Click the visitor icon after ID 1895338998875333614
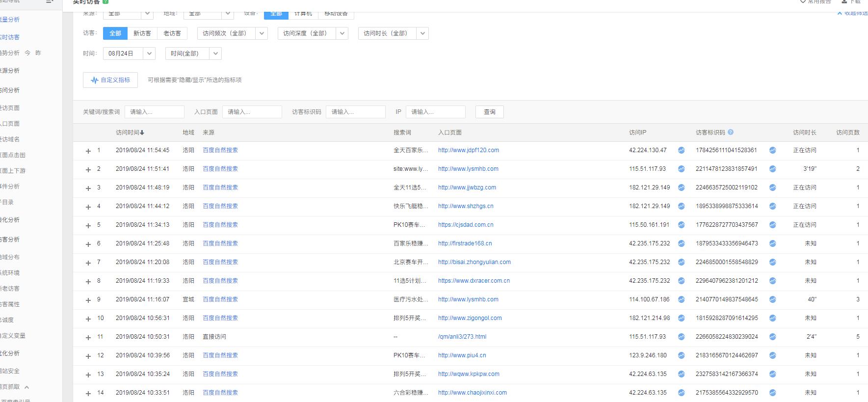Image resolution: width=868 pixels, height=402 pixels. pos(772,206)
